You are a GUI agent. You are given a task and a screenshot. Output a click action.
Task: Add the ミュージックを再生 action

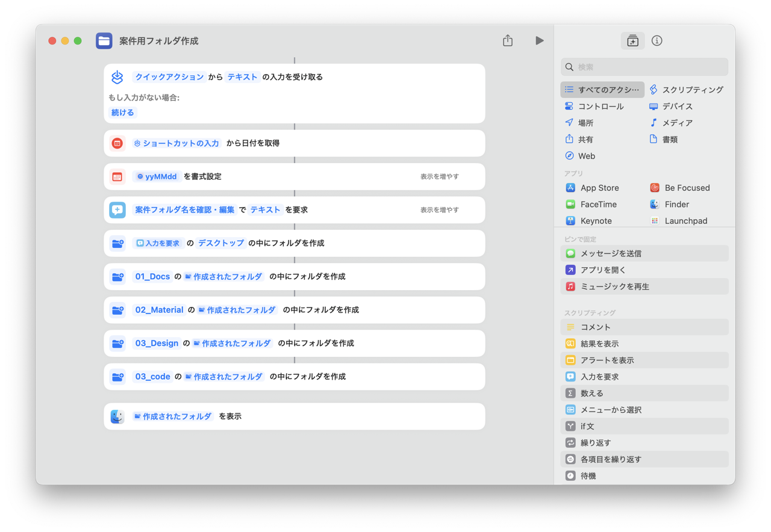click(645, 286)
